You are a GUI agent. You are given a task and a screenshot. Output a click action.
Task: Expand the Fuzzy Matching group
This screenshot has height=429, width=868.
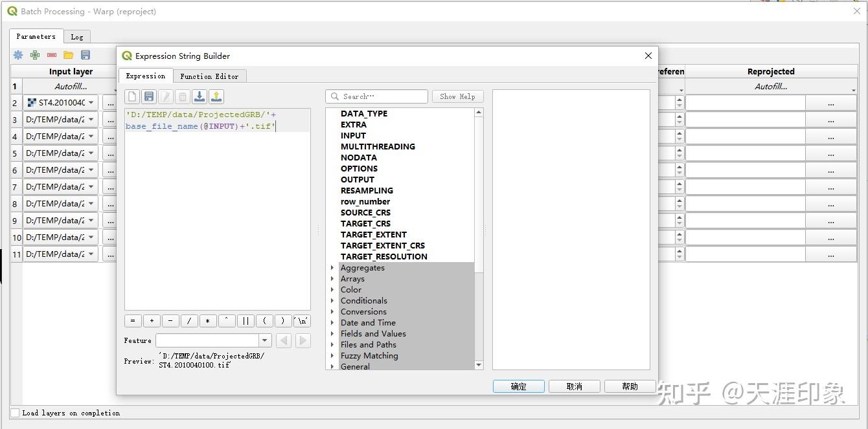[332, 356]
